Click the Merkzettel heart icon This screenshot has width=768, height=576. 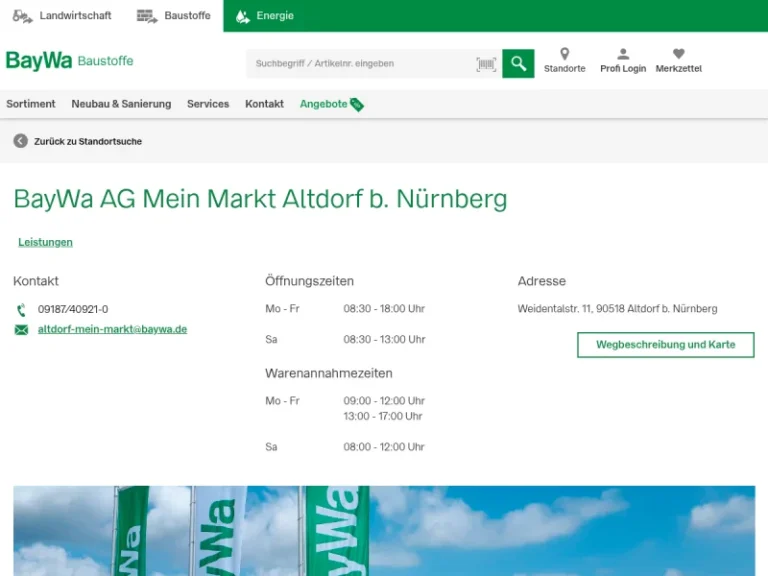click(x=678, y=53)
